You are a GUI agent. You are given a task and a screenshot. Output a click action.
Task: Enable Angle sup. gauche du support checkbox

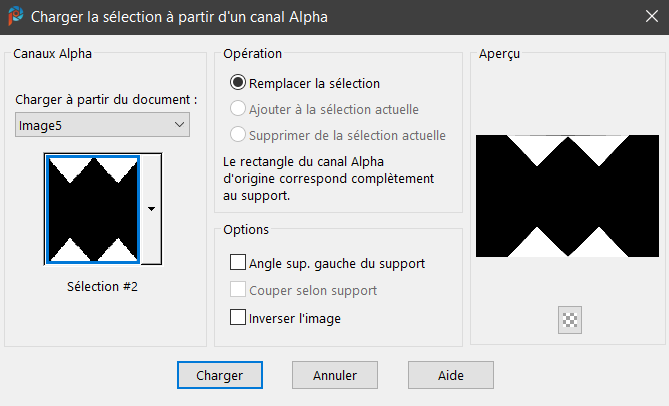point(238,263)
